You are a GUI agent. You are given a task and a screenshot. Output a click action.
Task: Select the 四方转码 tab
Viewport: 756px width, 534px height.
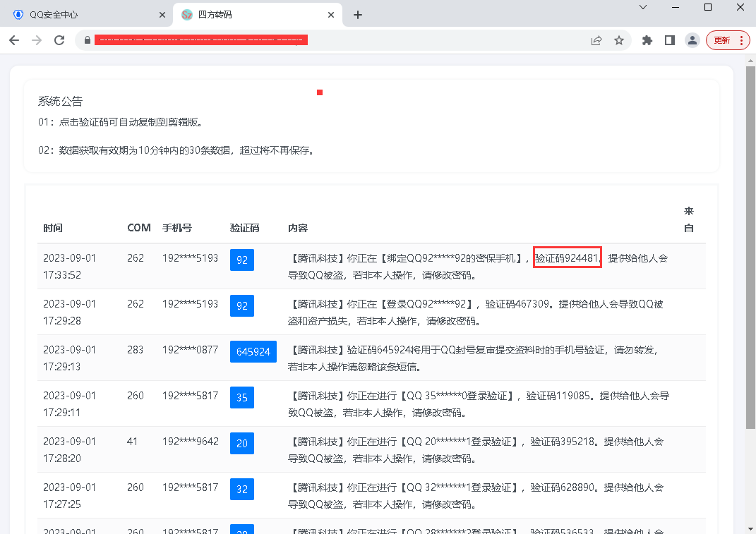pos(247,15)
